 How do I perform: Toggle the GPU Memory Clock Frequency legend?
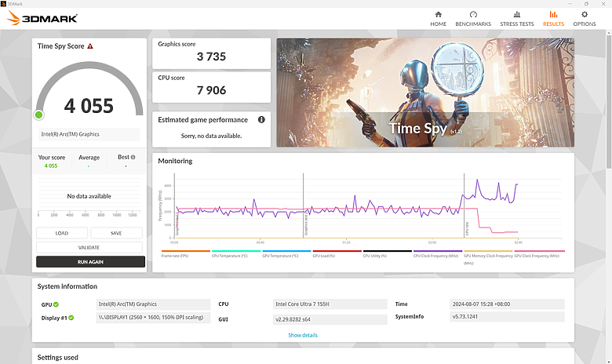click(488, 259)
